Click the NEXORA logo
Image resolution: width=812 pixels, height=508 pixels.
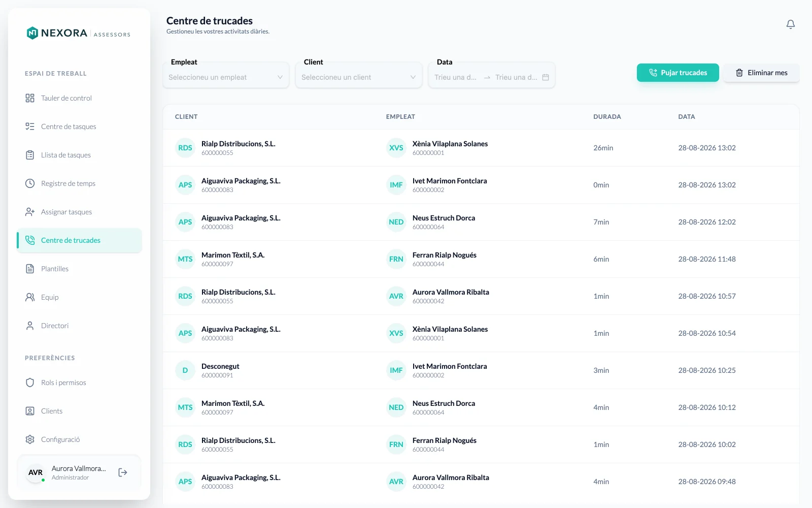point(78,33)
